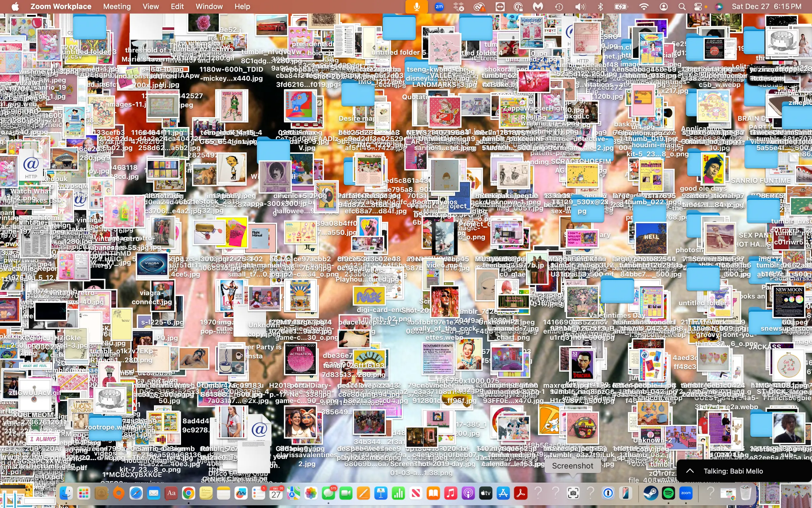Viewport: 812px width, 508px height.
Task: Open Spotify from the Dock
Action: coord(668,493)
